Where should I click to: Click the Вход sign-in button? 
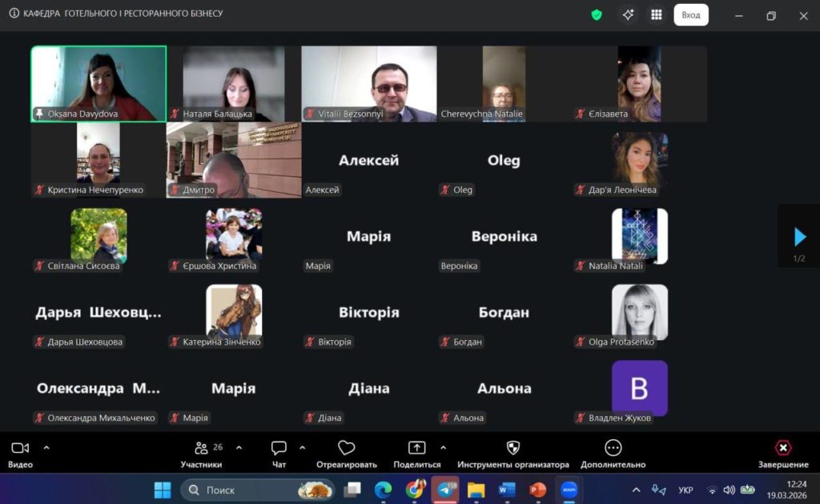tap(690, 14)
